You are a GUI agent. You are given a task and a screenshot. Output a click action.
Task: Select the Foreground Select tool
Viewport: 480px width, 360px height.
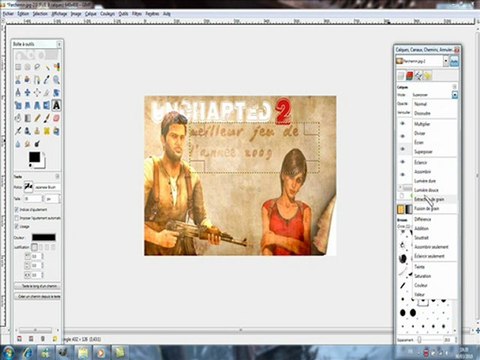tap(28, 80)
